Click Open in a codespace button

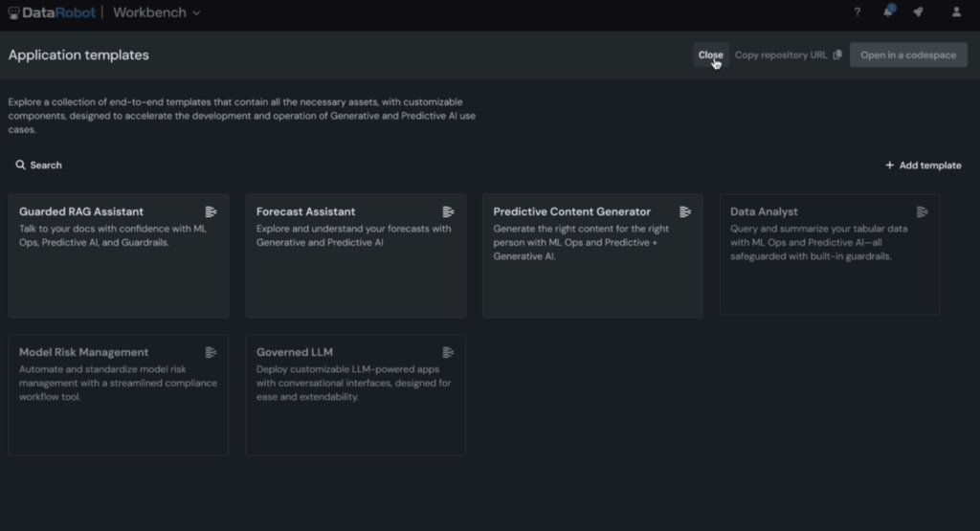(908, 55)
